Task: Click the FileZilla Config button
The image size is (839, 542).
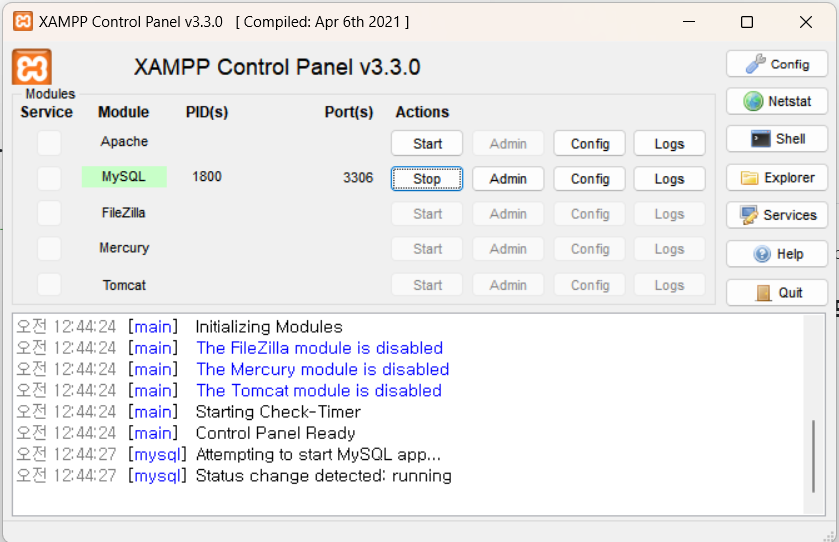Action: (590, 214)
